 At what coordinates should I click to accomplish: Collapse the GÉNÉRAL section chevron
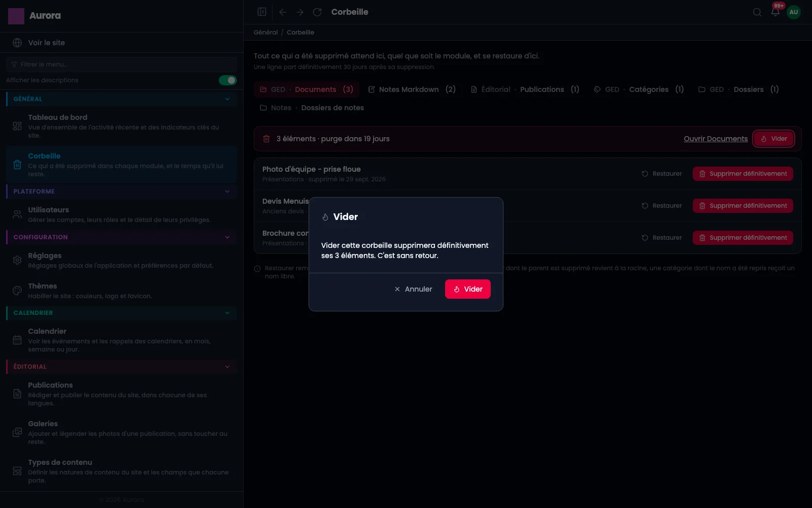tap(227, 99)
